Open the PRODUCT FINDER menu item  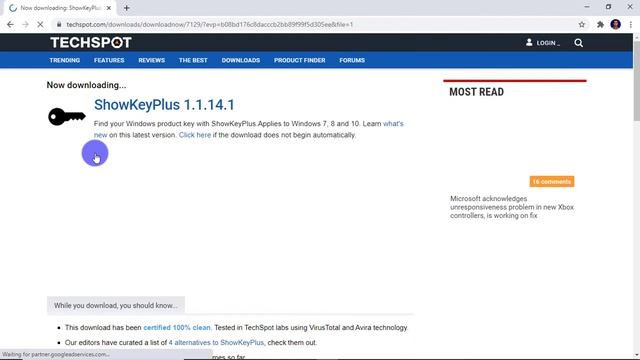click(300, 60)
